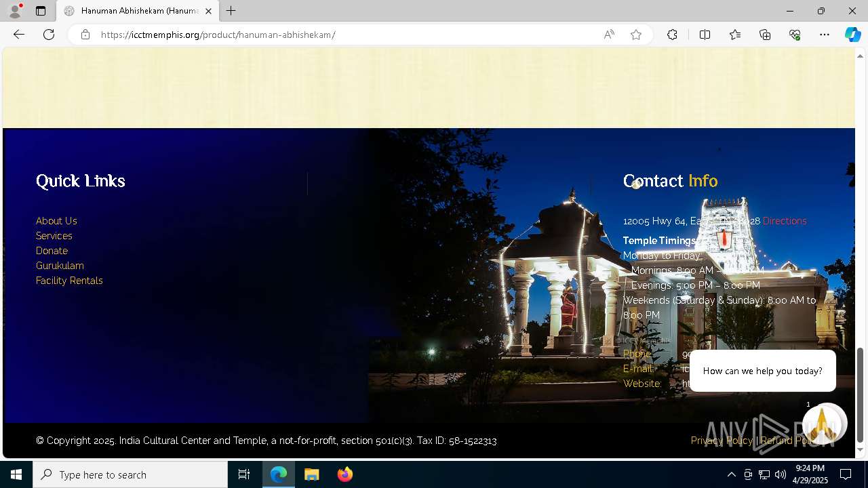Open Microsoft Edge from taskbar

(x=279, y=474)
